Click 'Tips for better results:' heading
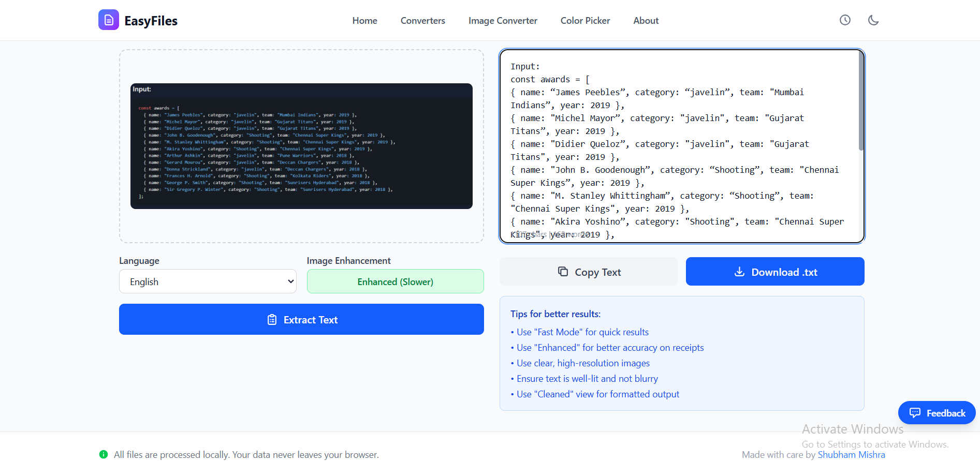 point(555,314)
